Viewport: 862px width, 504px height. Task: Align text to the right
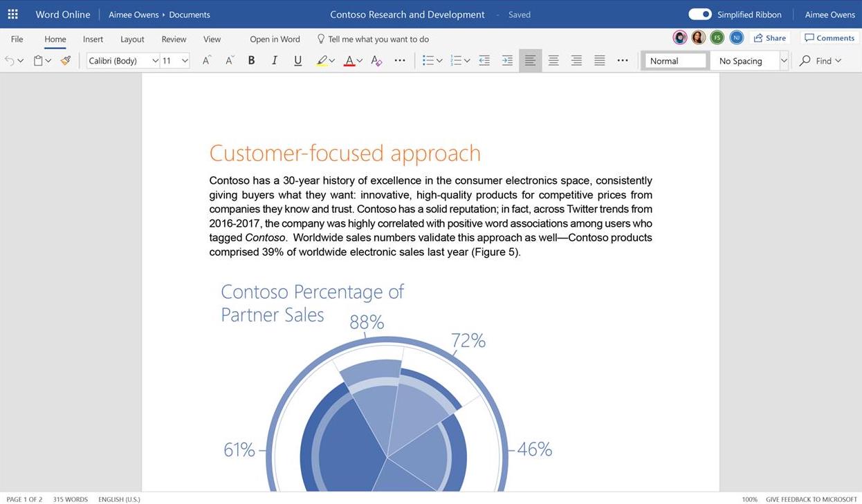click(x=576, y=61)
